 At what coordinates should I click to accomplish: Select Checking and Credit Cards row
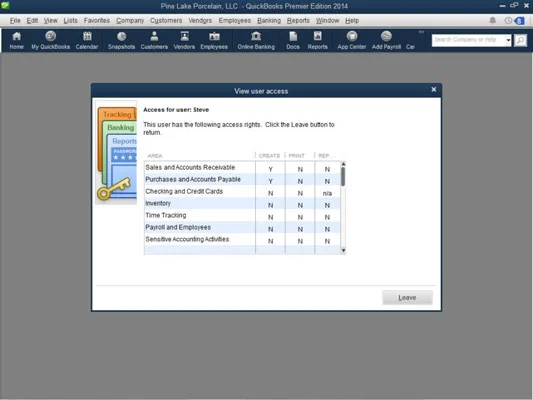point(242,191)
